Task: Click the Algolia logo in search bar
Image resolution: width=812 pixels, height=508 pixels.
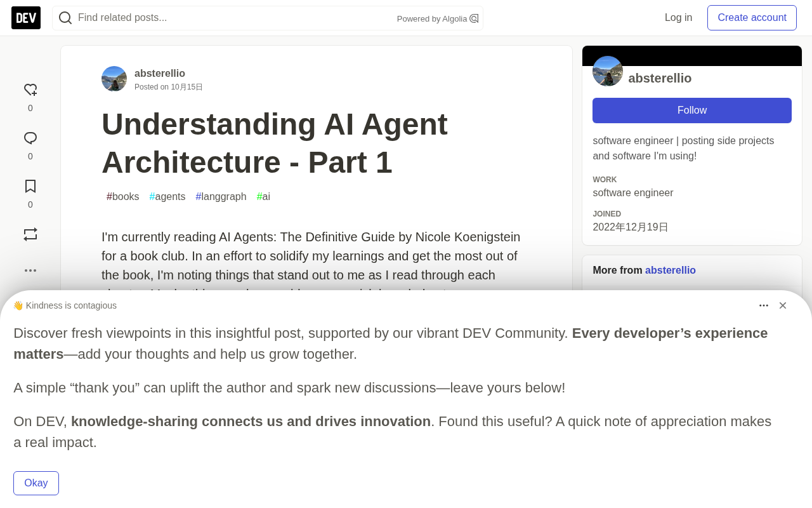Action: 474,18
